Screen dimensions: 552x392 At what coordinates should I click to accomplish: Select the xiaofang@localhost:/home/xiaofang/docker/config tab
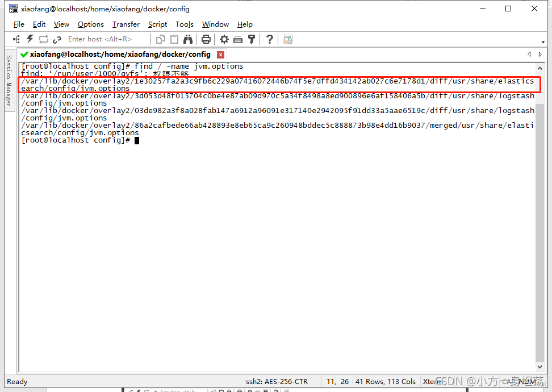click(x=120, y=55)
